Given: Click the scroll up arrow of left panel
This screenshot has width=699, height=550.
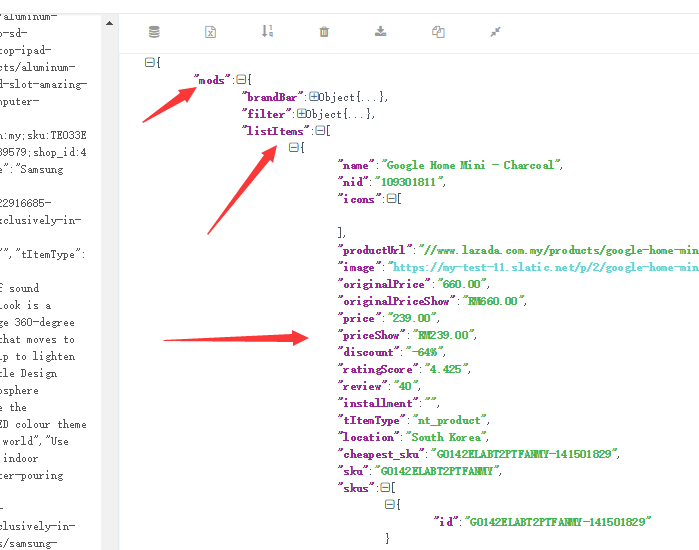Looking at the screenshot, I should click(x=110, y=23).
